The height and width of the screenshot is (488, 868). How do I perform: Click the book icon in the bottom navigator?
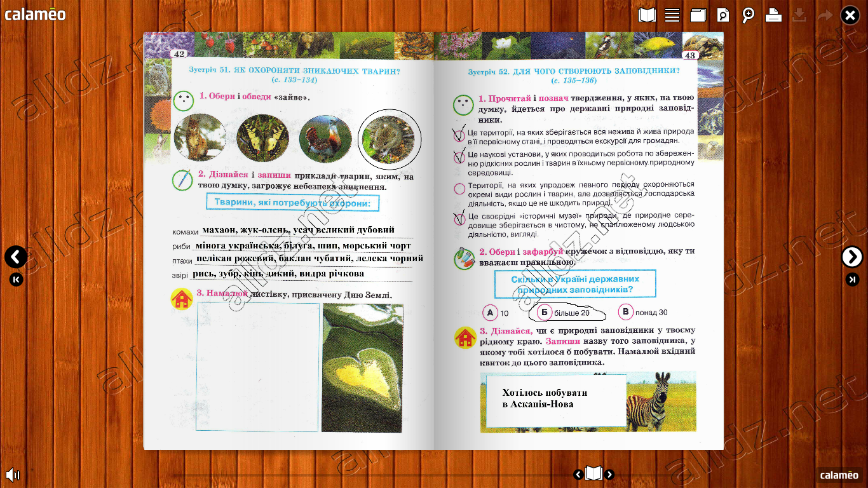[593, 473]
